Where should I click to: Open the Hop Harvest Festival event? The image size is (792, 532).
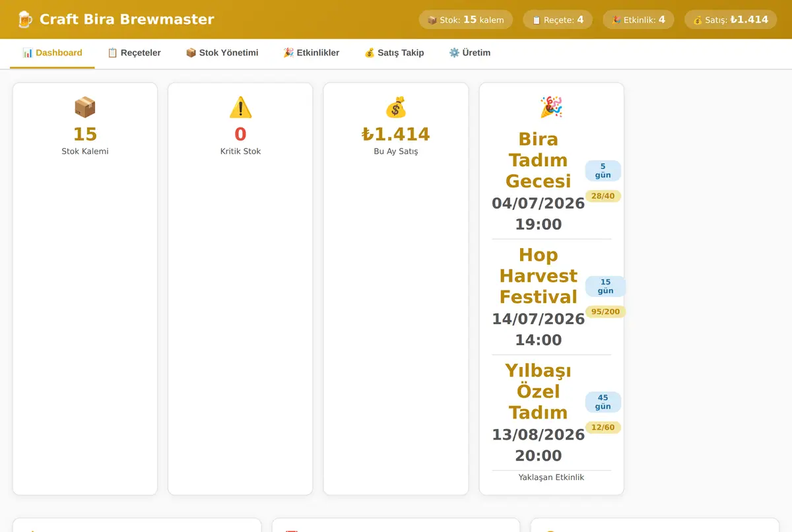pos(539,276)
